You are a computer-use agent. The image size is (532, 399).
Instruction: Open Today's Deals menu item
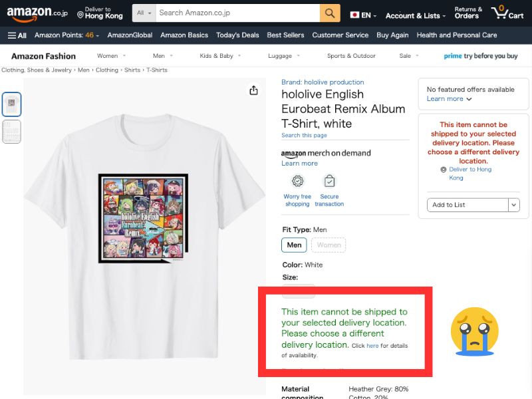[237, 35]
